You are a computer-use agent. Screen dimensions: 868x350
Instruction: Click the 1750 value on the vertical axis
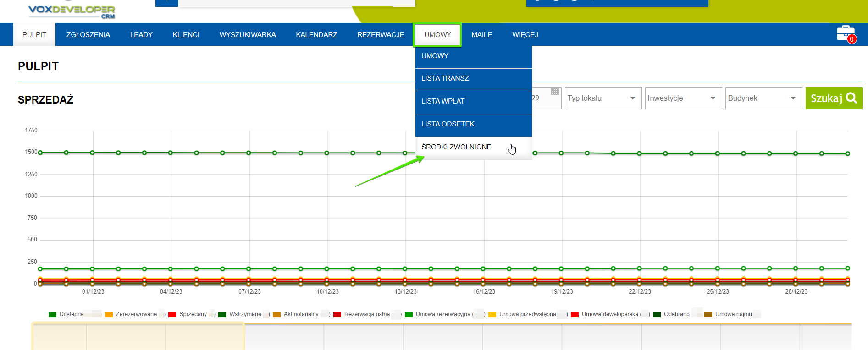[x=31, y=131]
